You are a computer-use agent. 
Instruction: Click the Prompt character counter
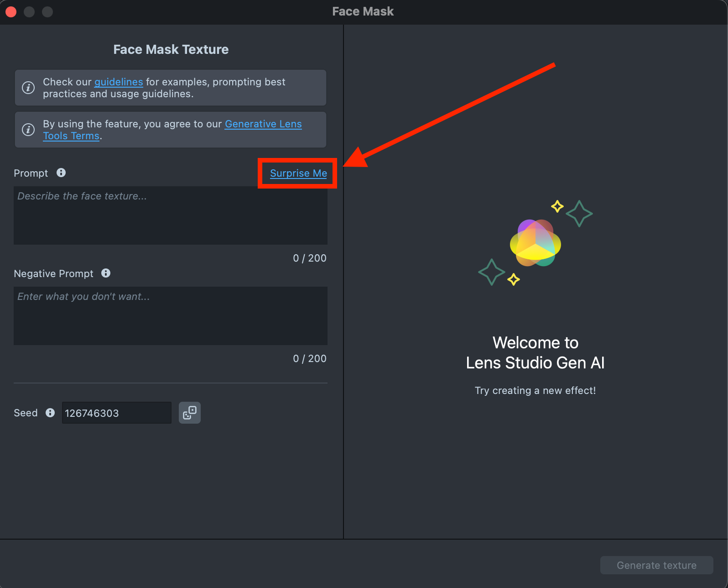click(x=310, y=258)
